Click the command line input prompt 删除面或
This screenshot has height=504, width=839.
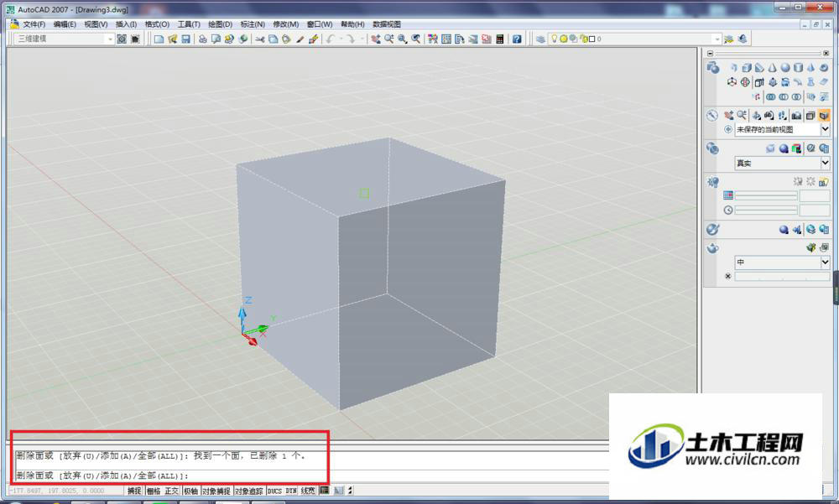coord(102,475)
